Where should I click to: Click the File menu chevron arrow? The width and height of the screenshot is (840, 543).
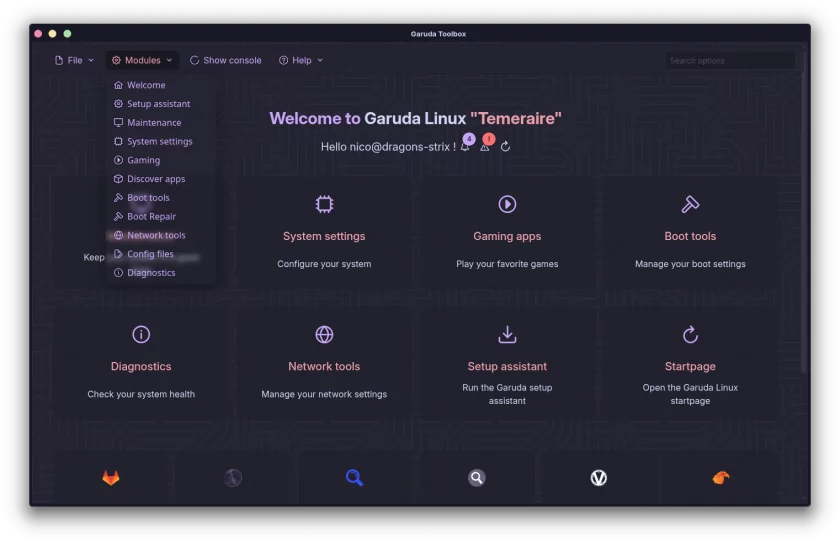pos(91,61)
